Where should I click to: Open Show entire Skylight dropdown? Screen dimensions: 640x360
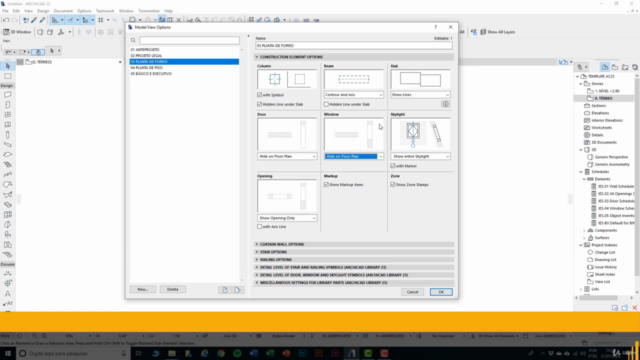pos(420,156)
